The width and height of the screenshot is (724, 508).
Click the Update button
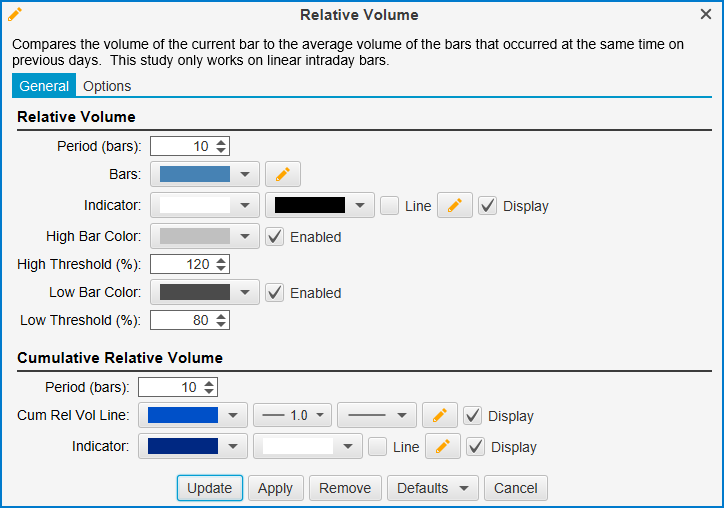click(x=210, y=489)
